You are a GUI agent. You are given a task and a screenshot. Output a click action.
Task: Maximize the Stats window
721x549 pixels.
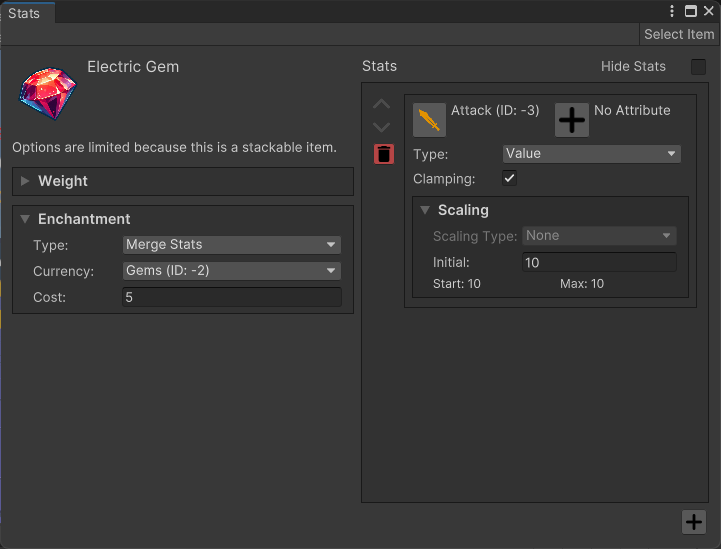coord(690,11)
